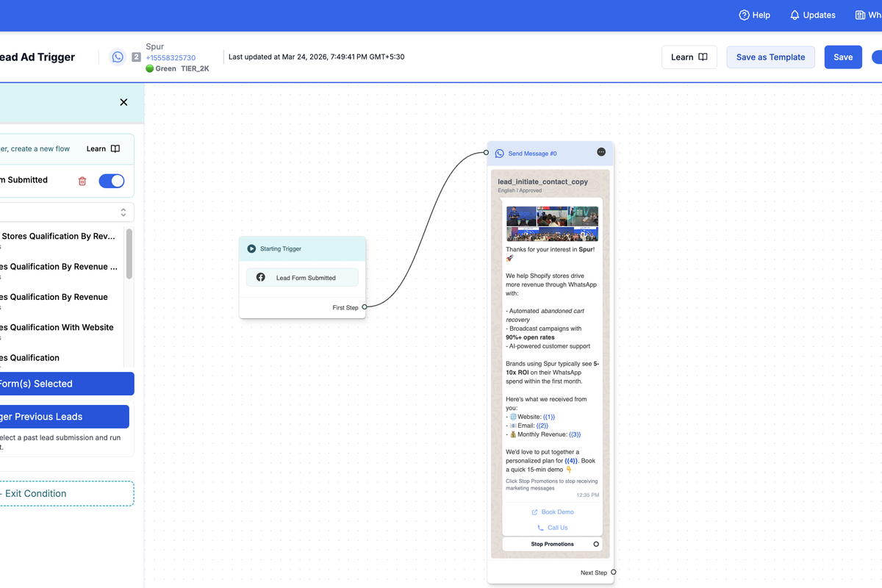
Task: Click the WhatsApp channel icon in header
Action: [118, 57]
